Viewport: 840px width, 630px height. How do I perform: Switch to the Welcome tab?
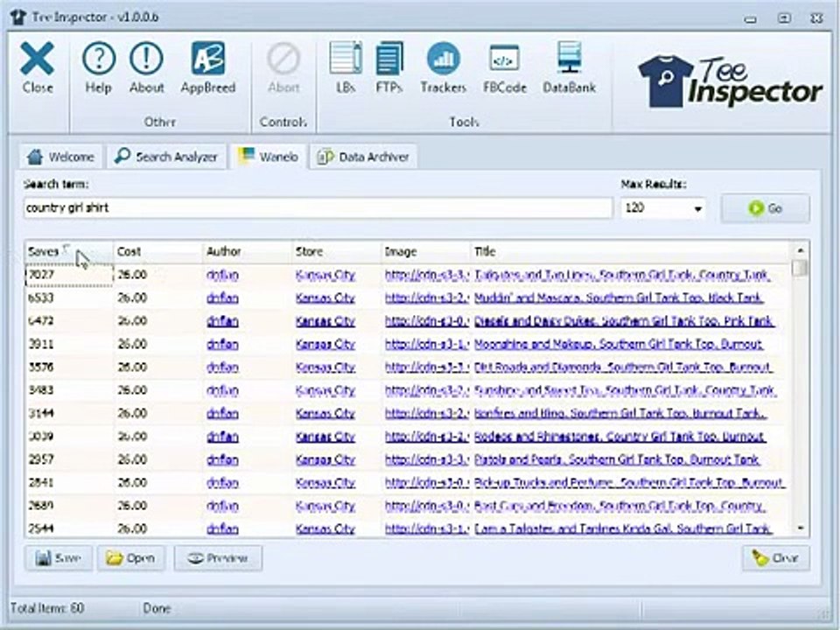[60, 157]
